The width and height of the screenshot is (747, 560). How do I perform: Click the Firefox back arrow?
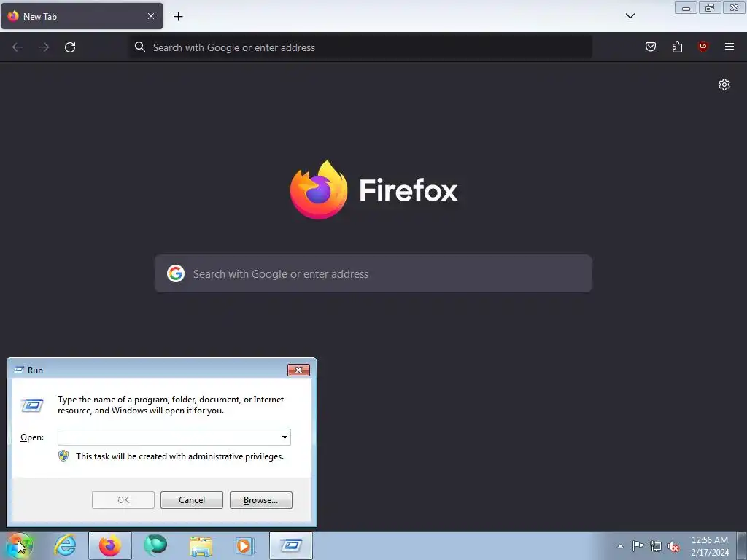point(18,47)
